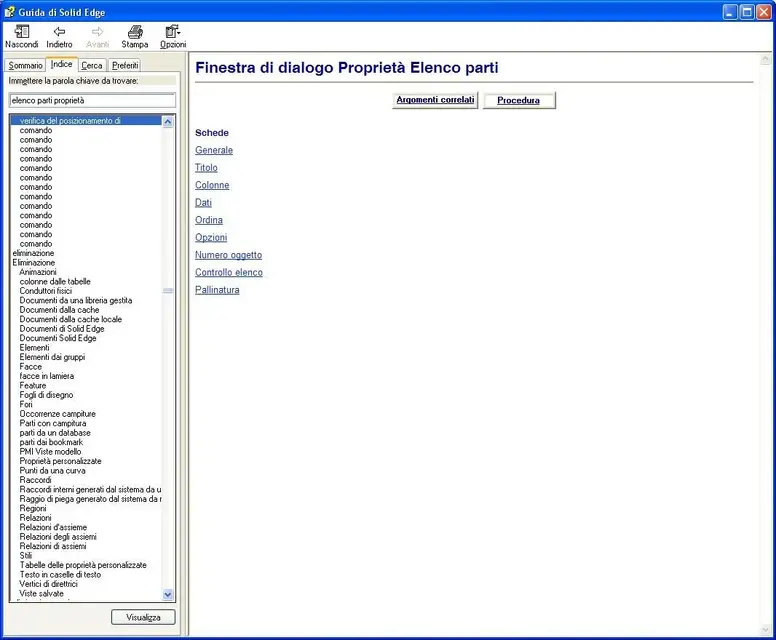
Task: Select 'Parti con campitura' entry
Action: 53,423
